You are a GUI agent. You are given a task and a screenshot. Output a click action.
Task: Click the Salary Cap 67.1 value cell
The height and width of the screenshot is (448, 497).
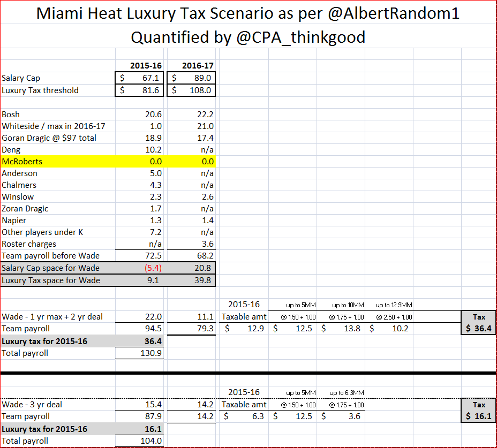click(141, 78)
